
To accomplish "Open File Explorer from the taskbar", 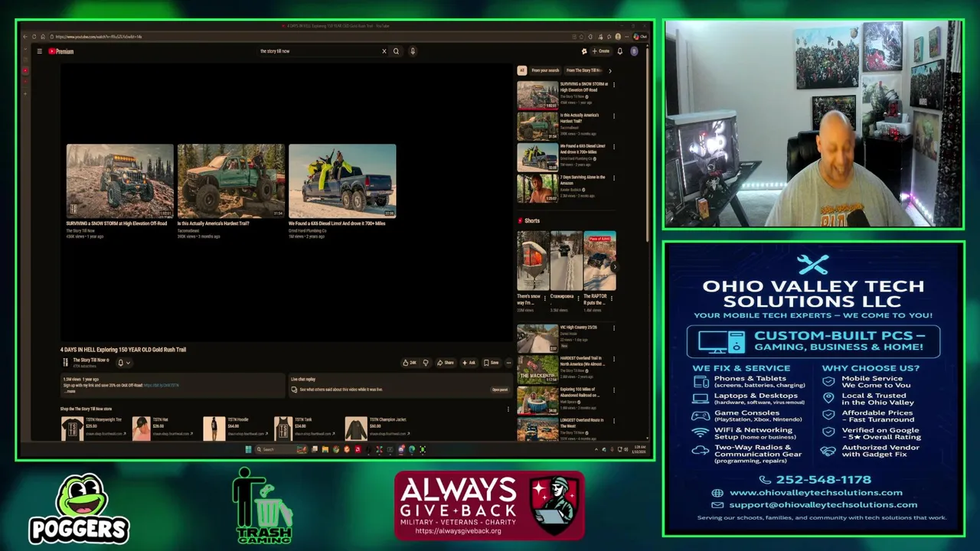I will pos(325,449).
